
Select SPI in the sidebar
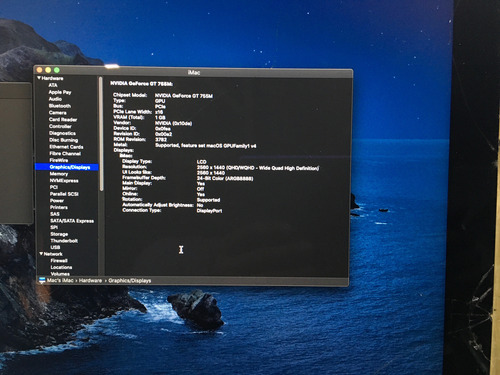click(54, 227)
